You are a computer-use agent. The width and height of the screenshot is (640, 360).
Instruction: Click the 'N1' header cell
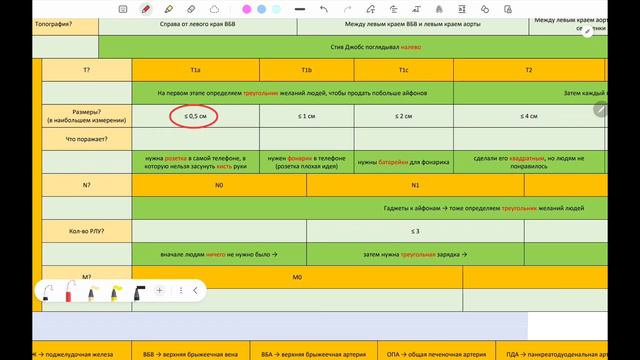(x=415, y=185)
